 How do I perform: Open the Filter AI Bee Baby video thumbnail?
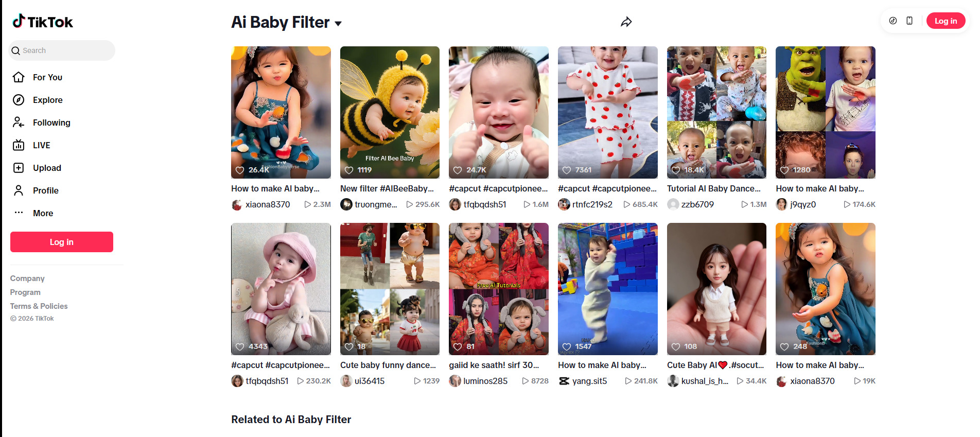[x=390, y=112]
